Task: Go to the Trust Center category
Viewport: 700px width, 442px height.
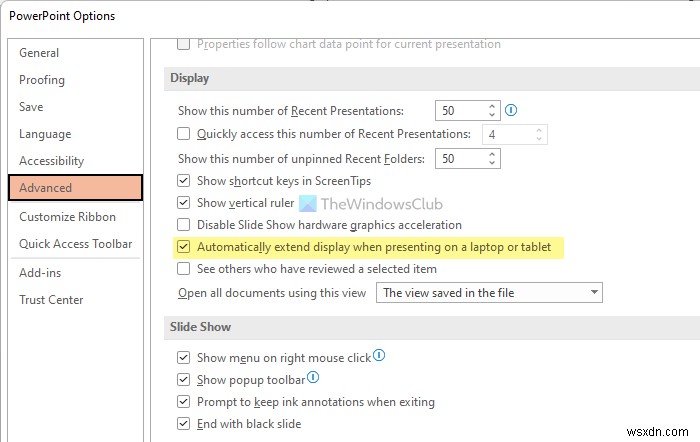Action: pos(51,300)
